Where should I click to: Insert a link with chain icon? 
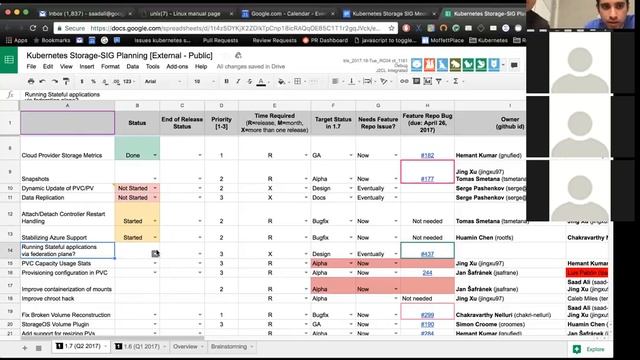pyautogui.click(x=404, y=81)
